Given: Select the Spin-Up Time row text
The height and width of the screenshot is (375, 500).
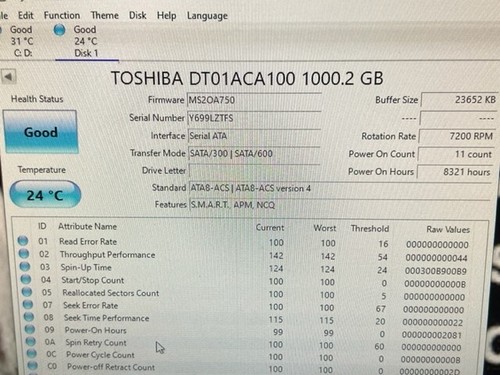Looking at the screenshot, I should pos(86,267).
